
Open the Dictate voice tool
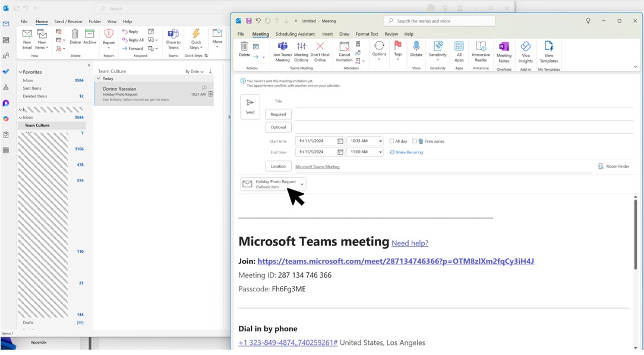tap(416, 52)
